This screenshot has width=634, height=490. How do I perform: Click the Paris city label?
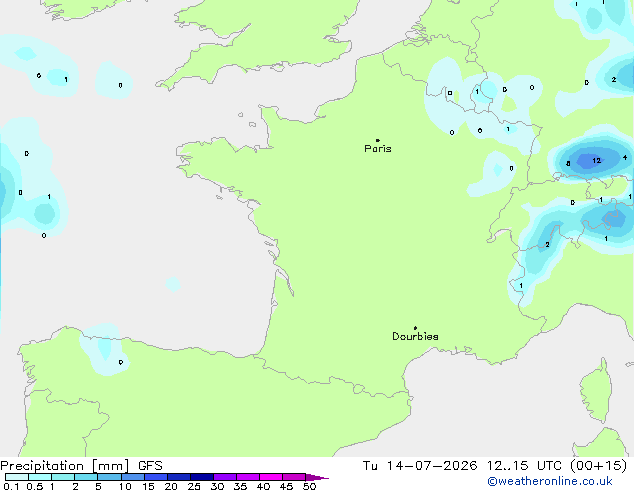coord(378,149)
